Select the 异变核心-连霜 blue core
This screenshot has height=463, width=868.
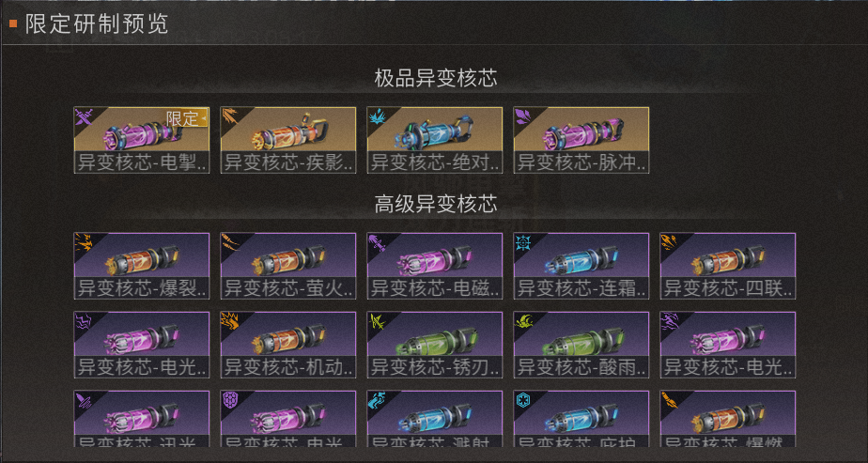pyautogui.click(x=581, y=266)
